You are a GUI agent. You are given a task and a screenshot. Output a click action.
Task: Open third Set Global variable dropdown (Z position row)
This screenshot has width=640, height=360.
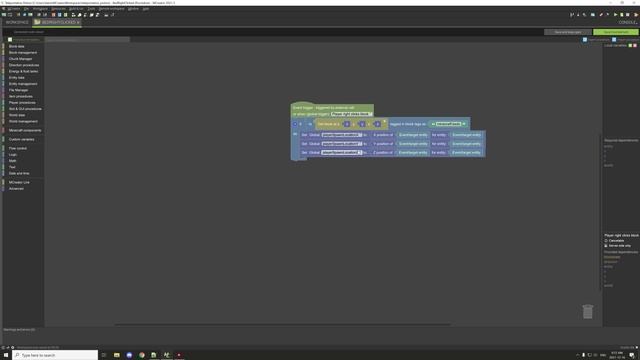[342, 152]
